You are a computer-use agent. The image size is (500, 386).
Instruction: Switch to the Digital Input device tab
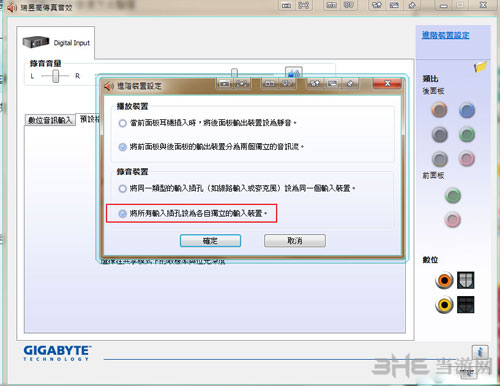(56, 43)
